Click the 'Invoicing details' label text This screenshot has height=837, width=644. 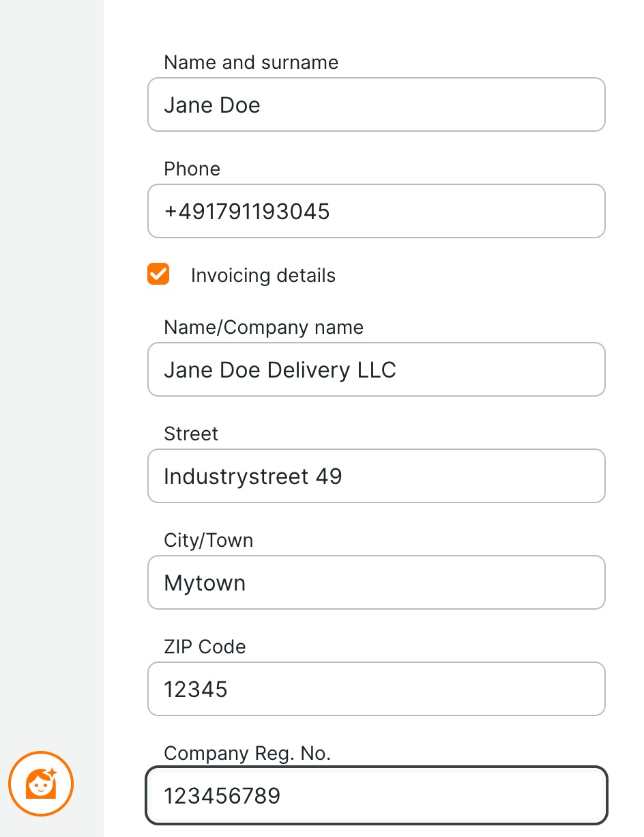[263, 276]
